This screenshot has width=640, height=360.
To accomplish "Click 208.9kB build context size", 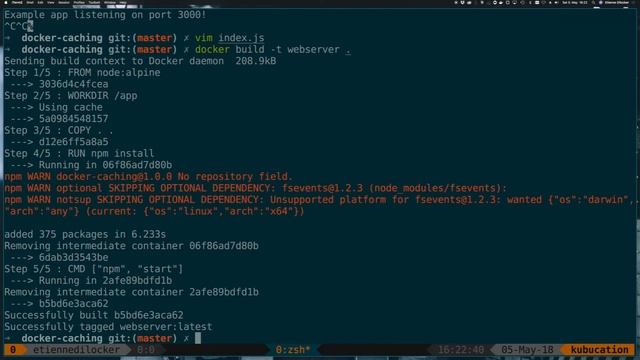I will 256,61.
